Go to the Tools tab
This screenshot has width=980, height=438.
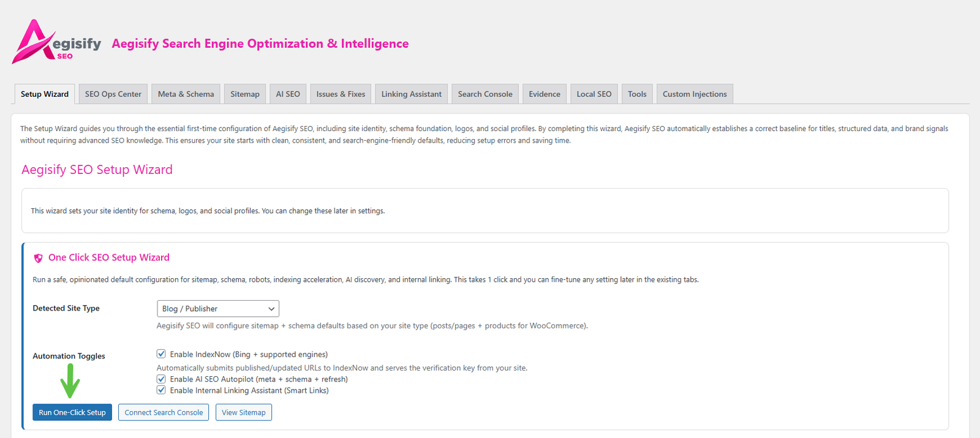(637, 94)
